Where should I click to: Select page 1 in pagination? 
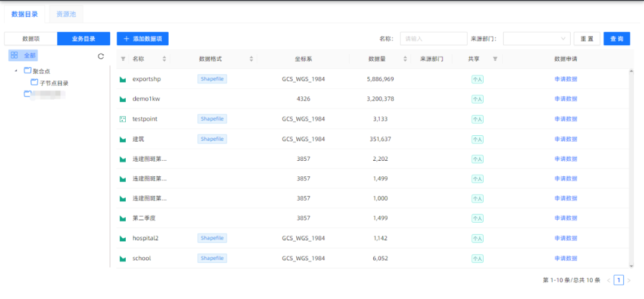(x=618, y=280)
